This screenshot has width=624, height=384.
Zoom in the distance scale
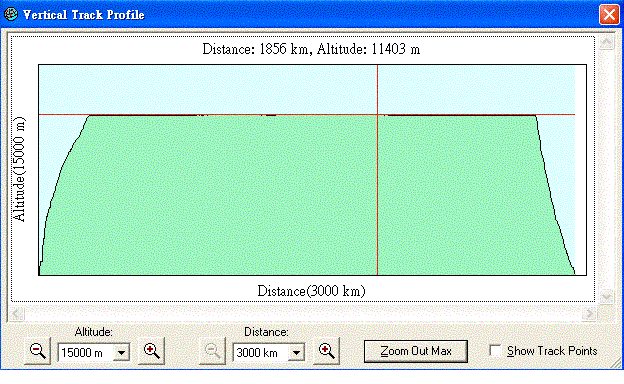326,351
